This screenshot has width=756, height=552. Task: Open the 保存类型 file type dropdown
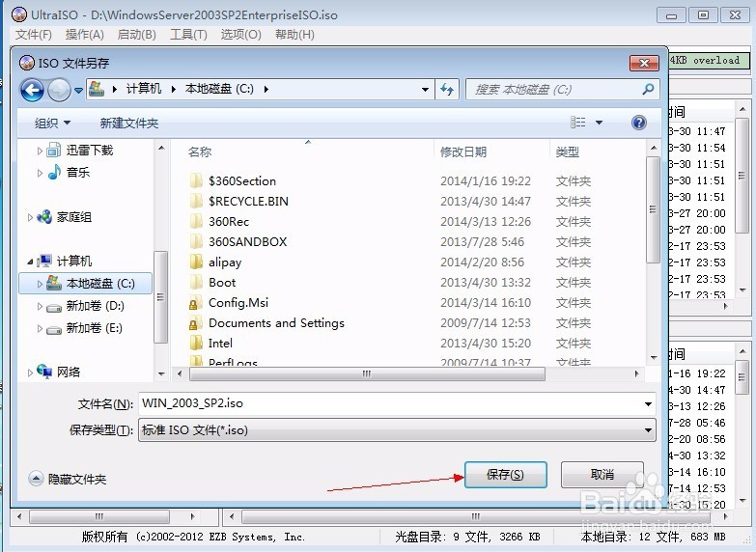[x=649, y=430]
